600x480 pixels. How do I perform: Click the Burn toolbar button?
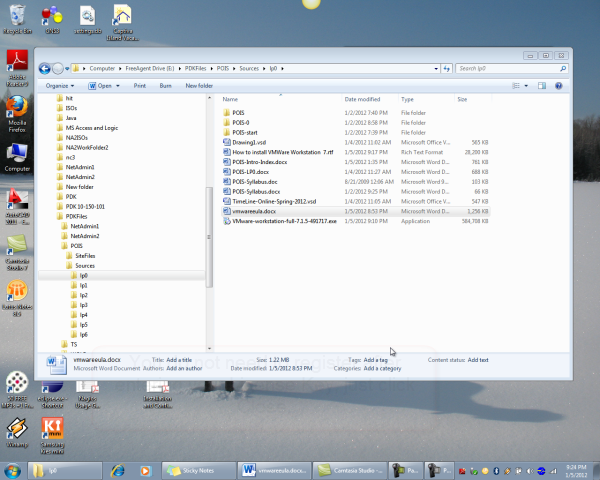pos(166,86)
